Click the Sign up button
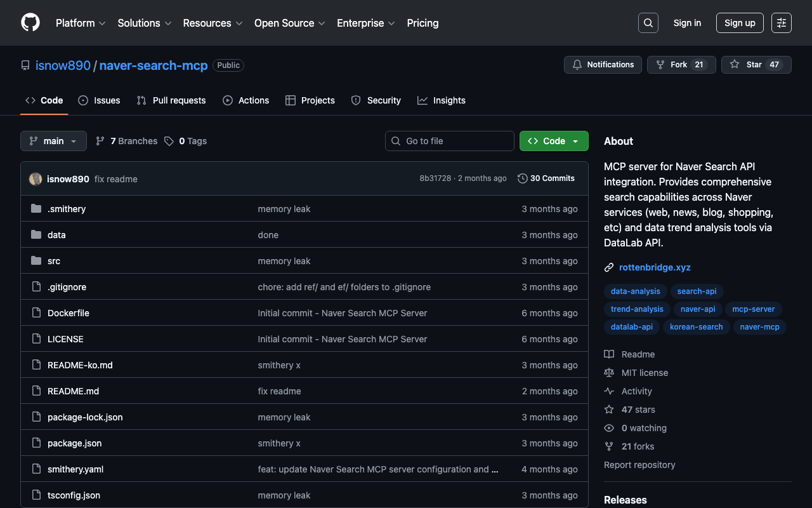Image resolution: width=812 pixels, height=508 pixels. pos(739,23)
